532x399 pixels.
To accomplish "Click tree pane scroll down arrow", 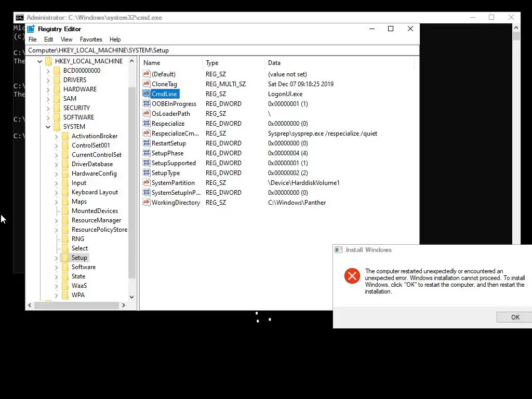I will [131, 297].
